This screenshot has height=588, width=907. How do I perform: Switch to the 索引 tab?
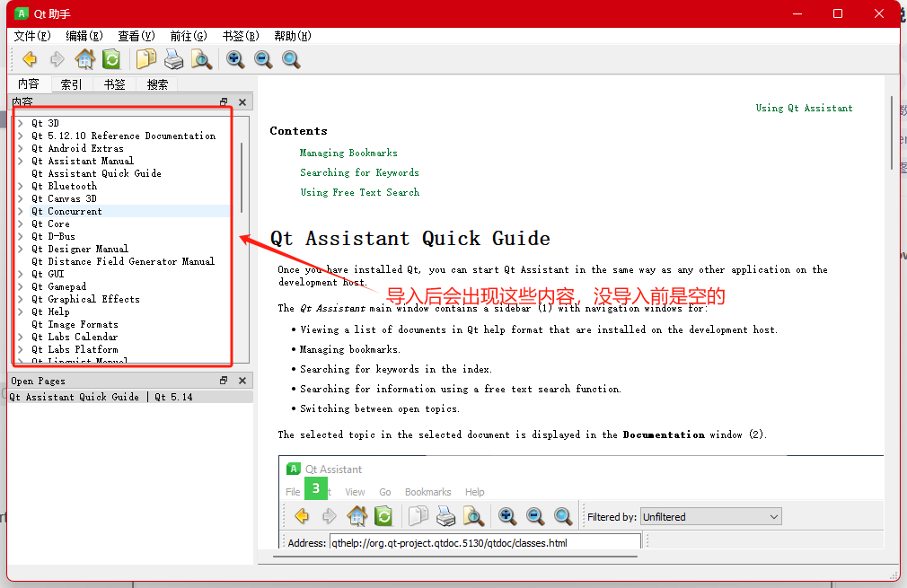pyautogui.click(x=71, y=84)
